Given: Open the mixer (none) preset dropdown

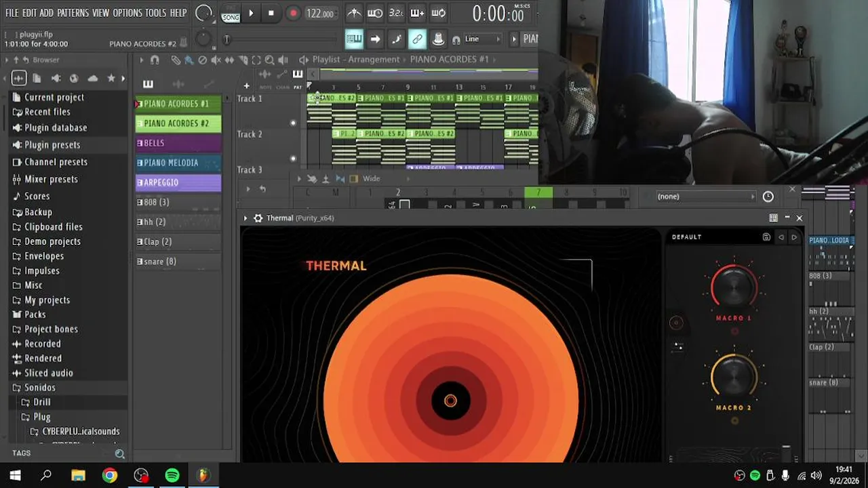Looking at the screenshot, I should (706, 197).
